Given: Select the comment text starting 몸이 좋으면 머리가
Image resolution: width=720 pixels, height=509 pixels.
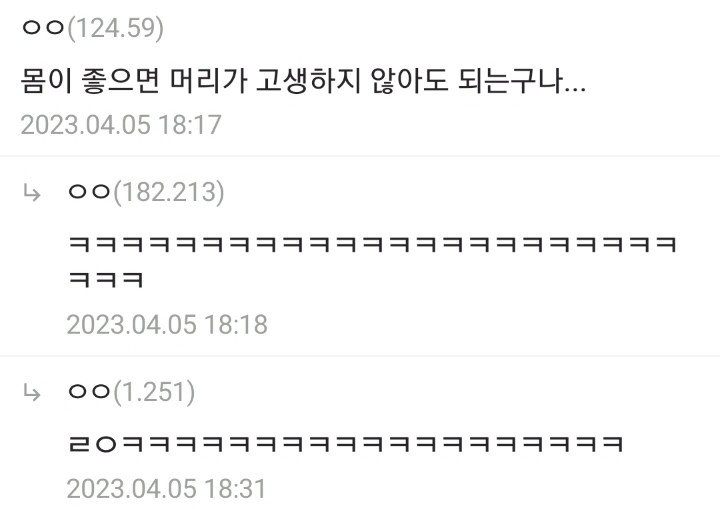Looking at the screenshot, I should [x=304, y=81].
